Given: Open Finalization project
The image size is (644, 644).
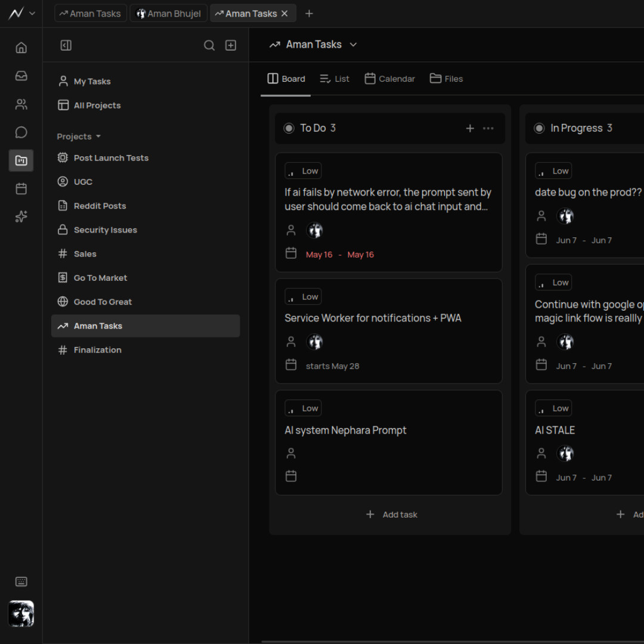Looking at the screenshot, I should [145, 350].
